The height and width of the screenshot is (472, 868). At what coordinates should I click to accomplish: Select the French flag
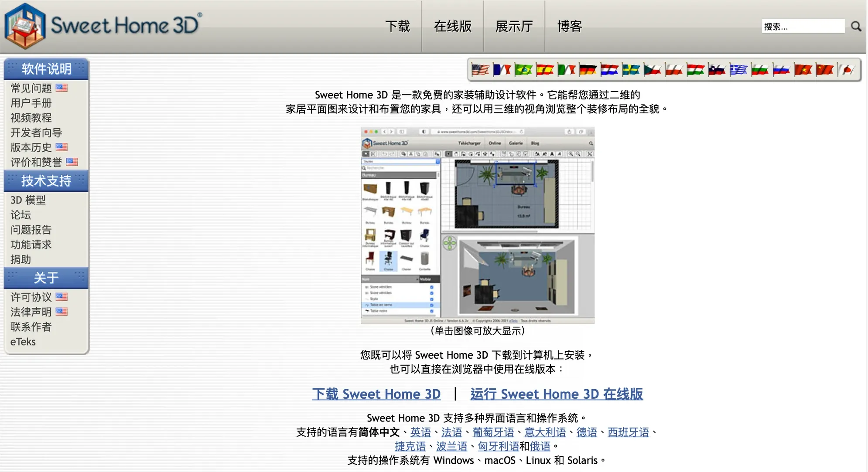[x=502, y=70]
